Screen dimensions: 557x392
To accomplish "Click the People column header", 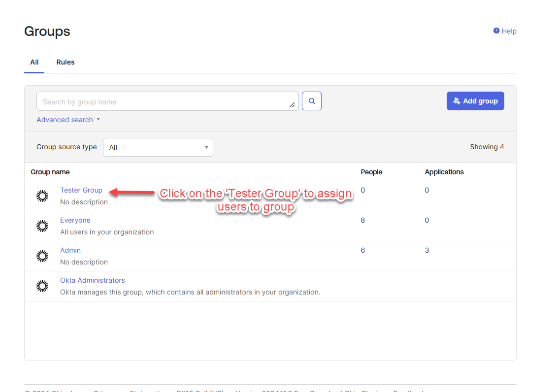I will (371, 172).
